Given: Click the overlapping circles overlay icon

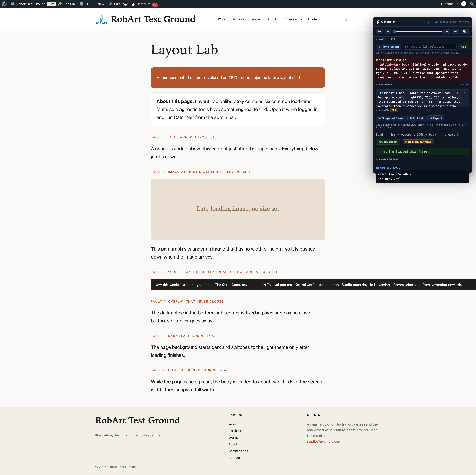Looking at the screenshot, I should coord(464,31).
